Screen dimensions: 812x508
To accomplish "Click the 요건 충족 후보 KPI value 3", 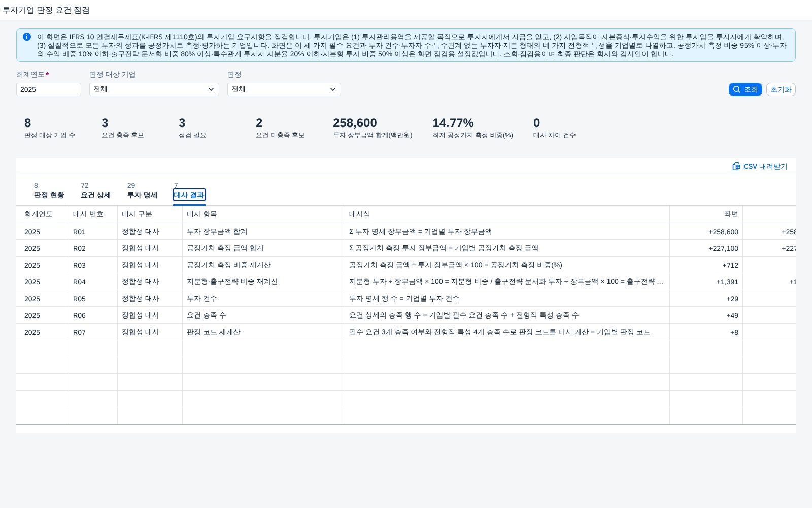I will [x=105, y=123].
